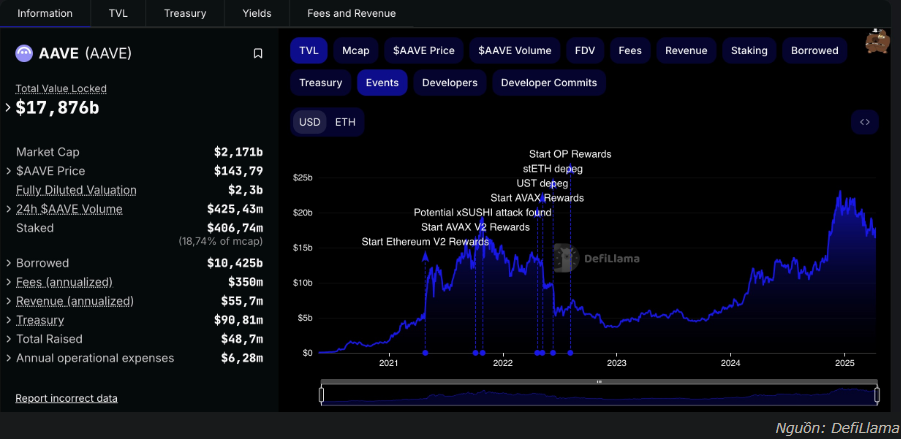Enable the $AAVE Price chart metric
Viewport: 901px width, 439px height.
[x=423, y=51]
